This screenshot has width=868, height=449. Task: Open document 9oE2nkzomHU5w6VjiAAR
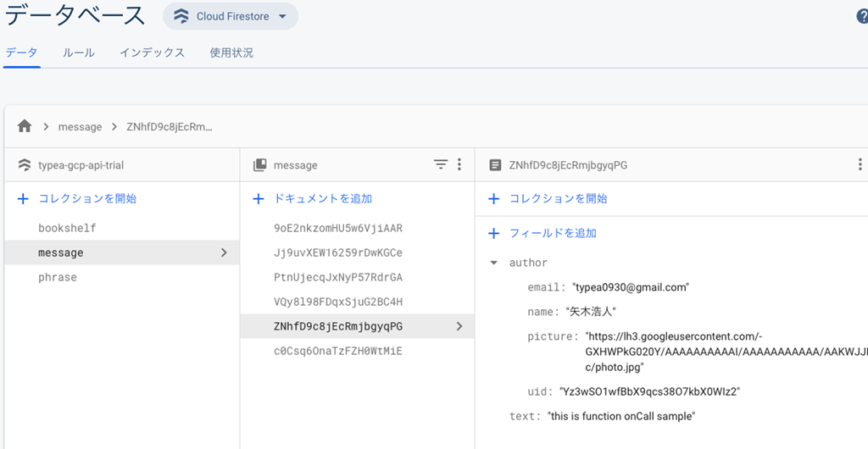point(338,228)
